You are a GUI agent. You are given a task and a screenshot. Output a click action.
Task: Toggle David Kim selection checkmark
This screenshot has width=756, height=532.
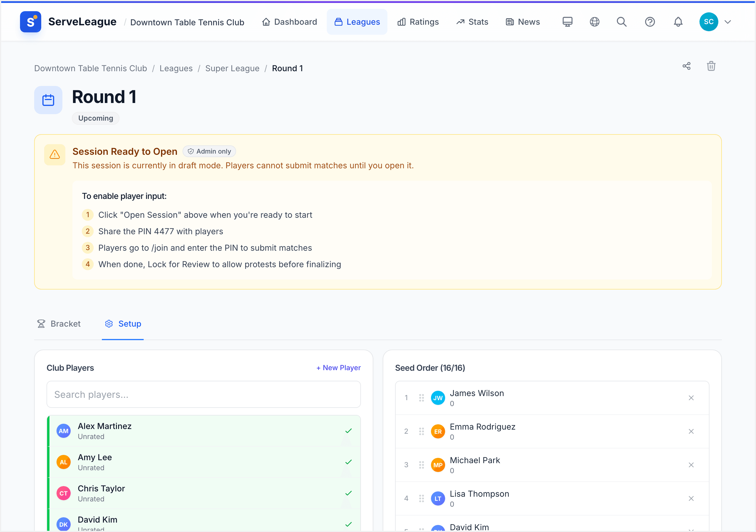pos(348,524)
